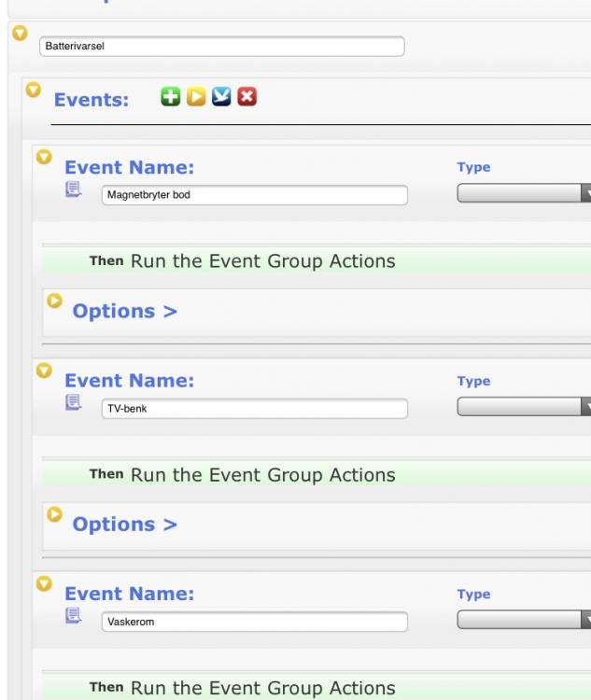The image size is (591, 700).
Task: Open Type dropdown for Magnetbryter bod
Action: tap(523, 193)
